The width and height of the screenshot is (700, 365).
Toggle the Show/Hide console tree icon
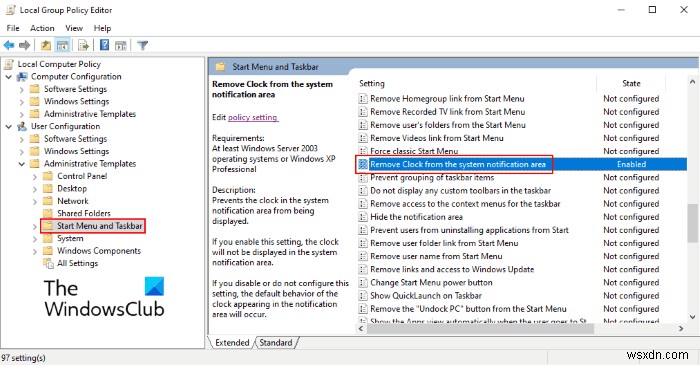click(x=62, y=45)
